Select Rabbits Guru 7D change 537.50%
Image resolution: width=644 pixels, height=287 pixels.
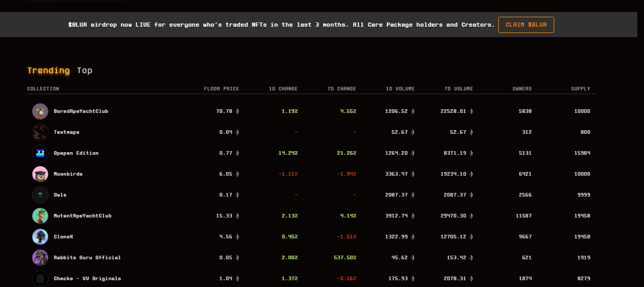[345, 258]
